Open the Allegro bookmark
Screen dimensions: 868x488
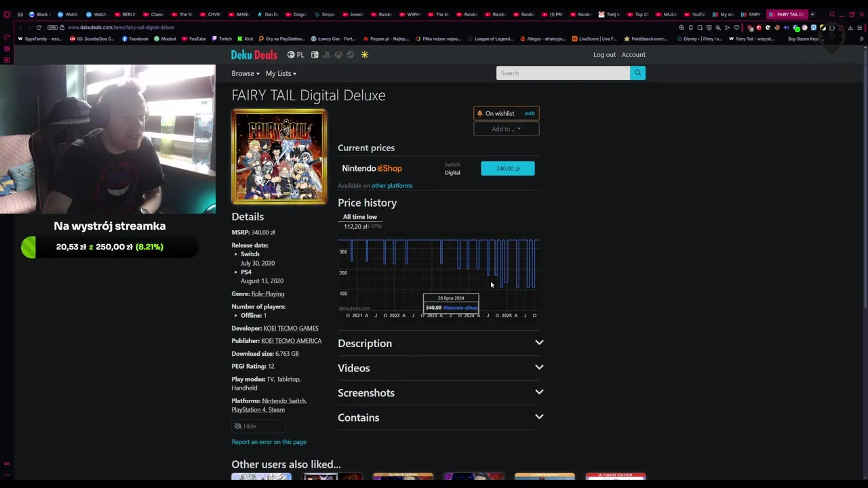[542, 39]
